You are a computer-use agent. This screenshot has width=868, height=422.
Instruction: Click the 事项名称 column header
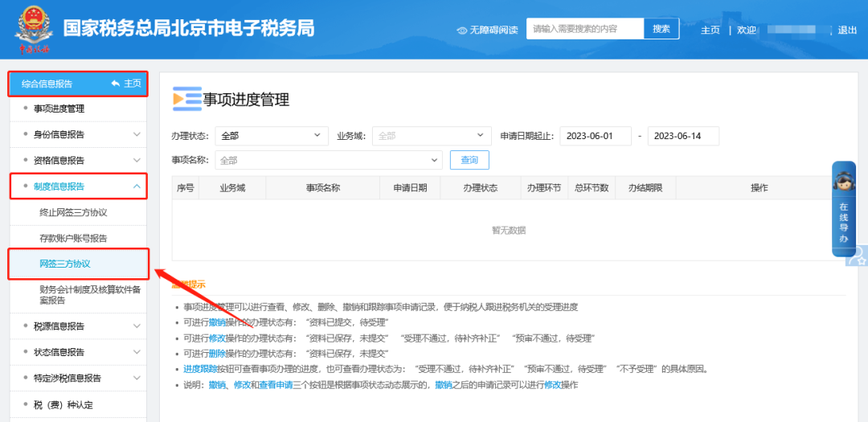(323, 188)
